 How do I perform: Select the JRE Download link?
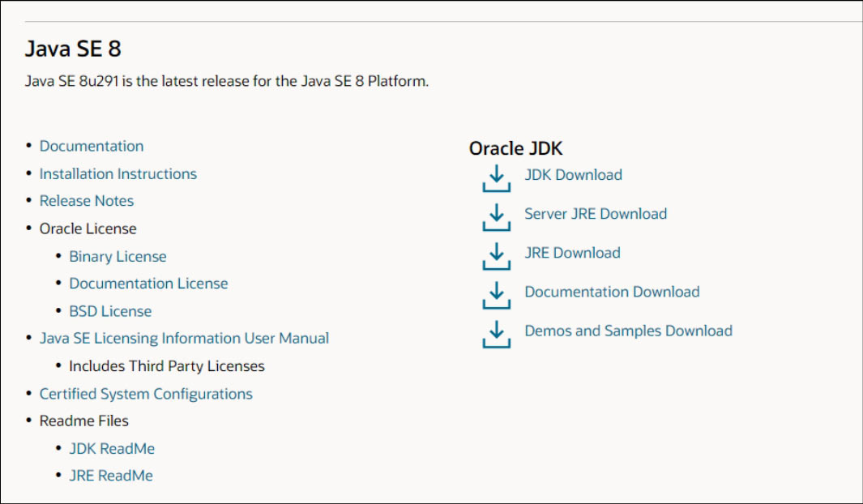coord(572,253)
